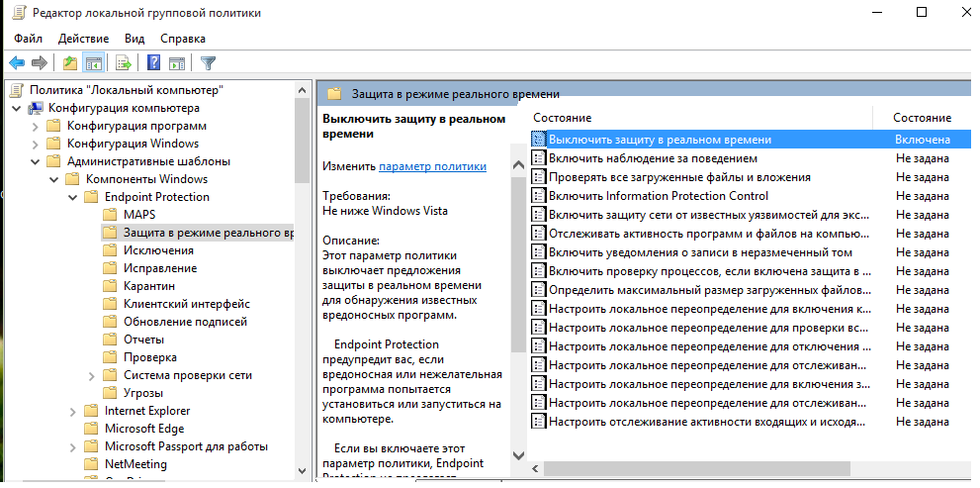Click the Export list toolbar icon
The height and width of the screenshot is (488, 980).
point(124,63)
